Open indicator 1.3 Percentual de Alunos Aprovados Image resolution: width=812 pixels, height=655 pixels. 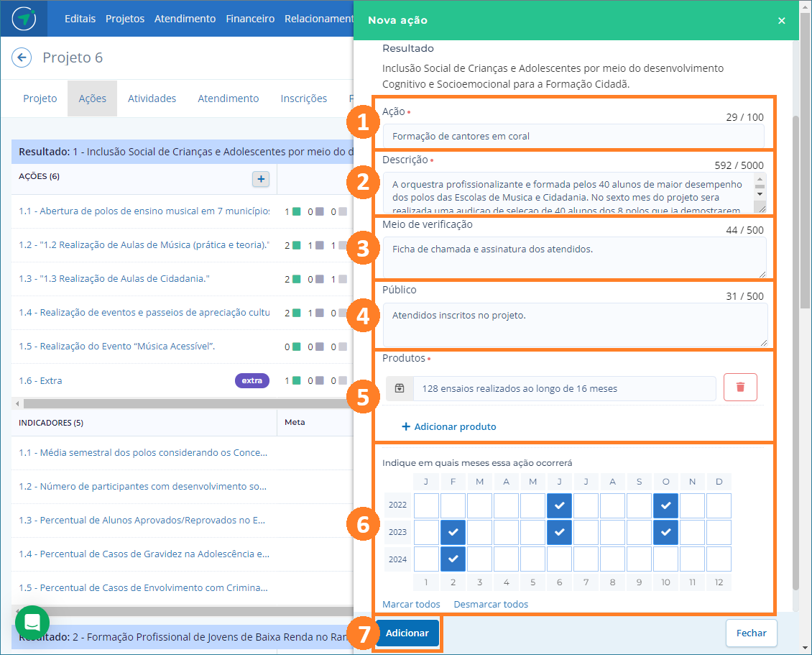[x=142, y=521]
